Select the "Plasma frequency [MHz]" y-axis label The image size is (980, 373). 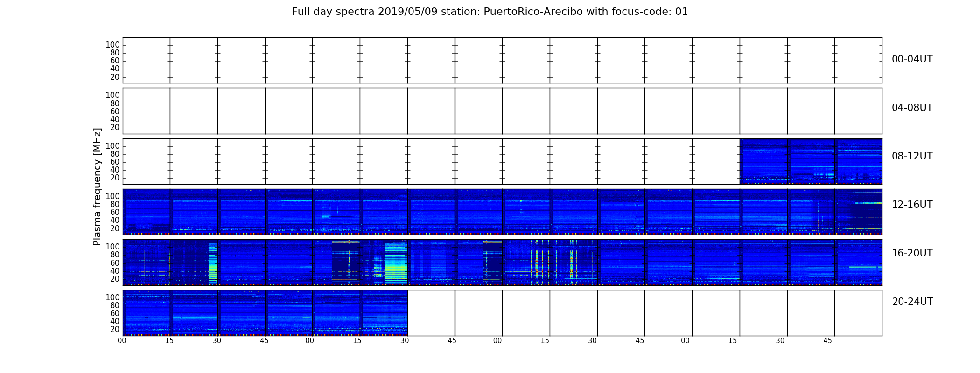(x=97, y=187)
